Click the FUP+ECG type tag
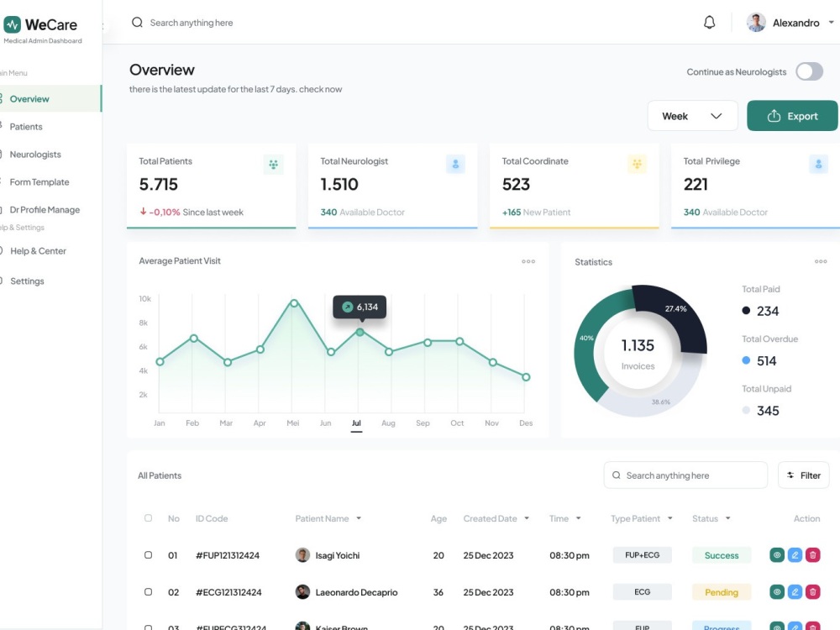840x630 pixels. pos(643,555)
